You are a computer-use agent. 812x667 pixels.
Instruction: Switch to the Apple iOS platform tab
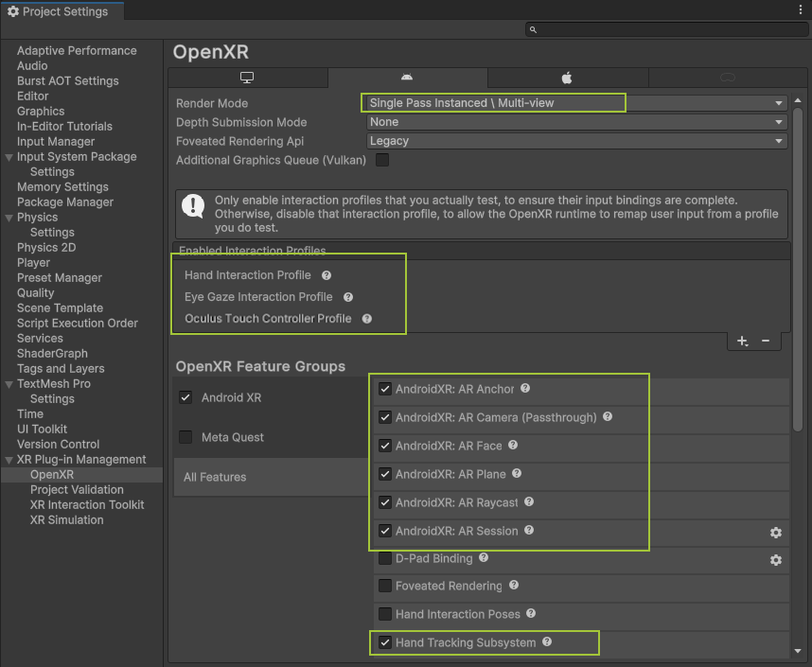(x=567, y=78)
